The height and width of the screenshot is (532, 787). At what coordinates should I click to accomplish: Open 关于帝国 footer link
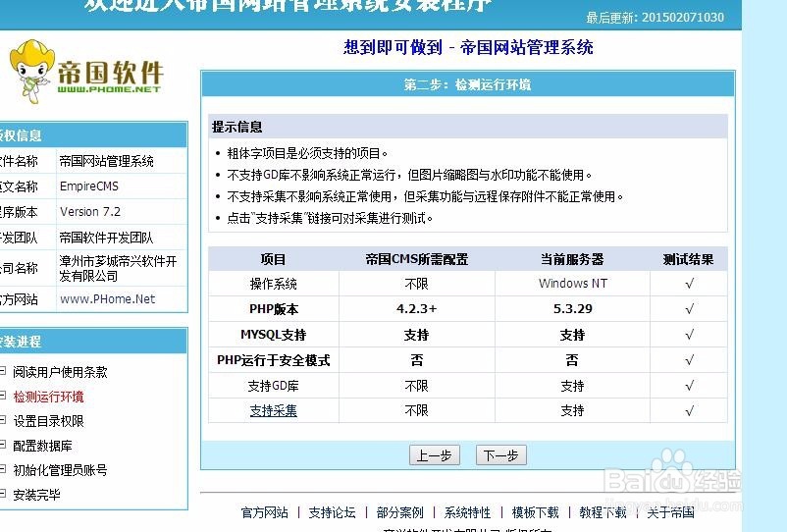click(670, 512)
